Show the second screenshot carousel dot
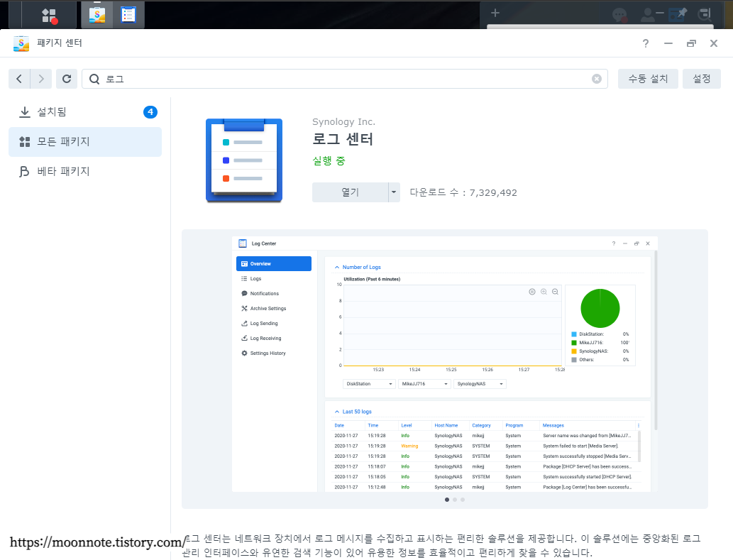The width and height of the screenshot is (733, 560). [x=455, y=500]
